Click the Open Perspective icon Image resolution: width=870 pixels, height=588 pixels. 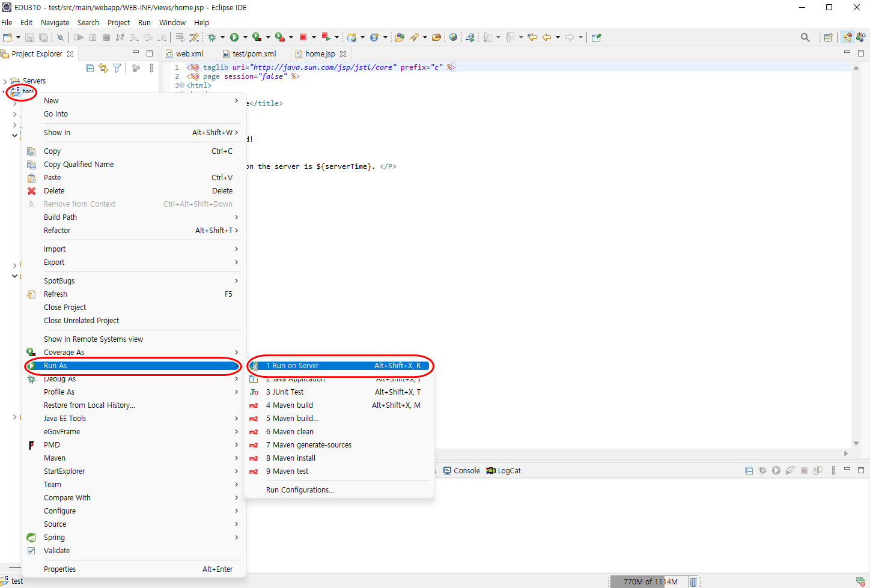tap(829, 37)
